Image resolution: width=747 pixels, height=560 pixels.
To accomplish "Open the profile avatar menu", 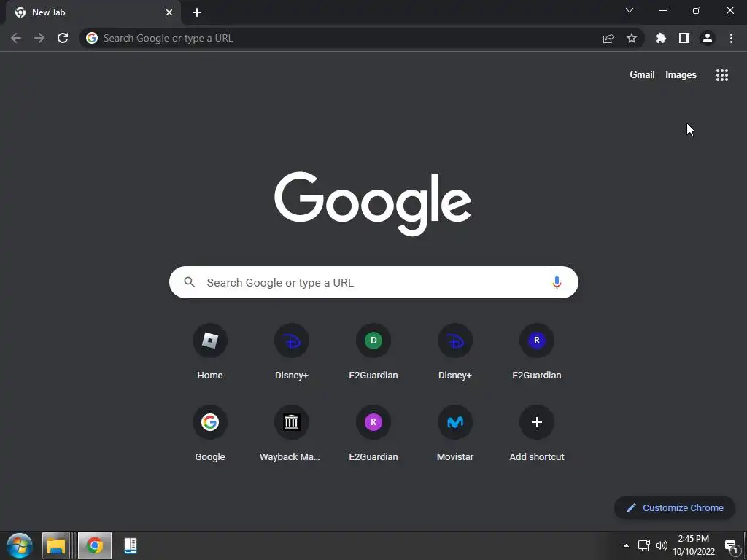I will [x=708, y=38].
